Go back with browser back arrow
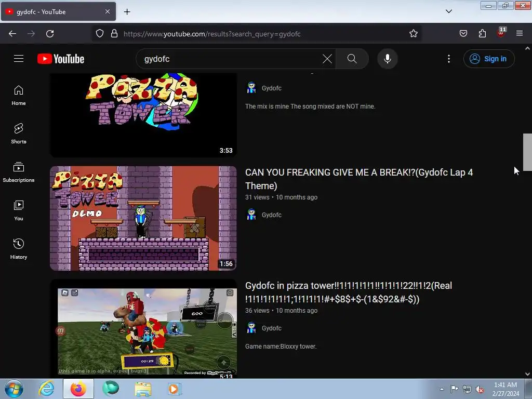Viewport: 532px width, 399px height. click(x=12, y=34)
